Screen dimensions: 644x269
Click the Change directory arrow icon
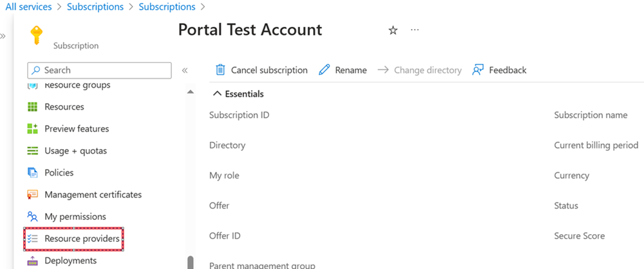pos(383,70)
